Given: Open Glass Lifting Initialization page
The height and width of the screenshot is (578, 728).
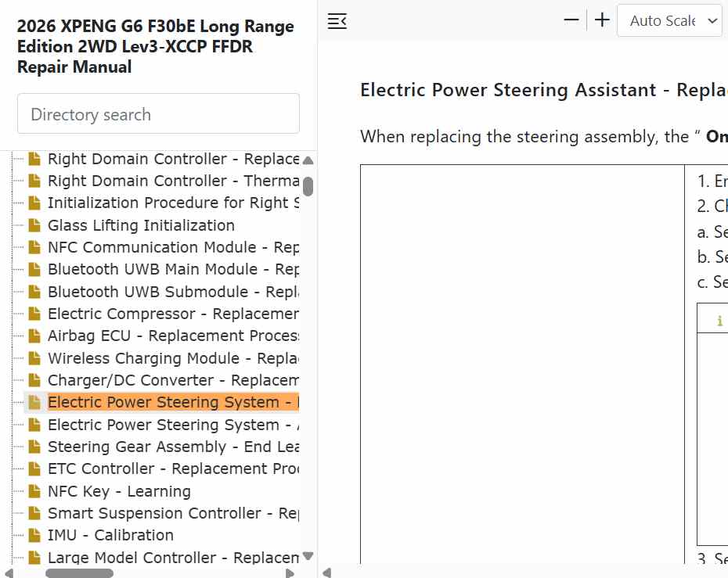Looking at the screenshot, I should (141, 225).
